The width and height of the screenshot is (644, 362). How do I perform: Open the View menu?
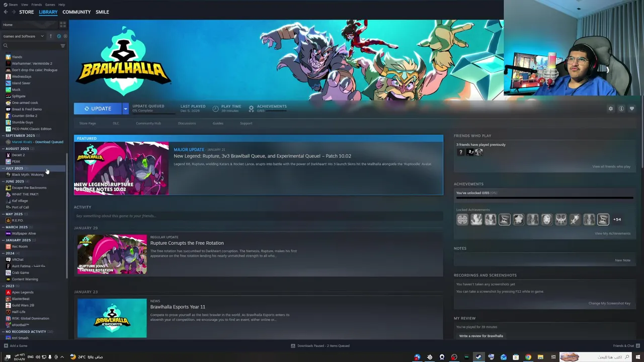[x=24, y=5]
